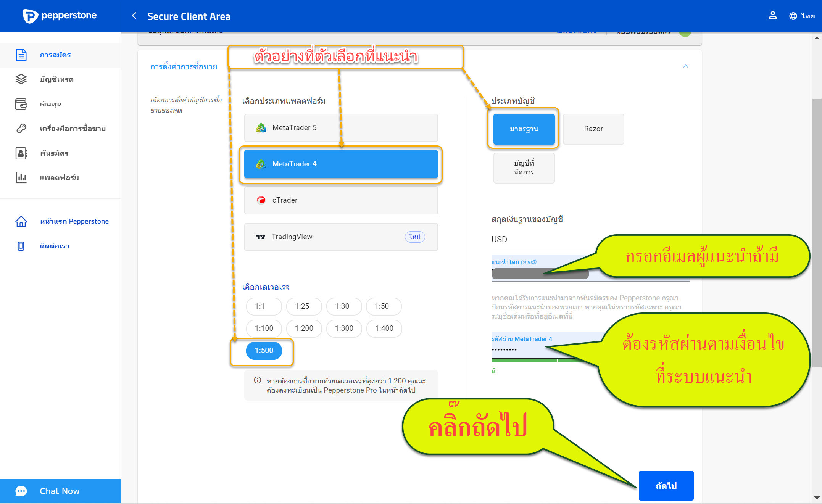Viewport: 822px width, 504px height.
Task: Select leverage 1:30
Action: coord(344,306)
